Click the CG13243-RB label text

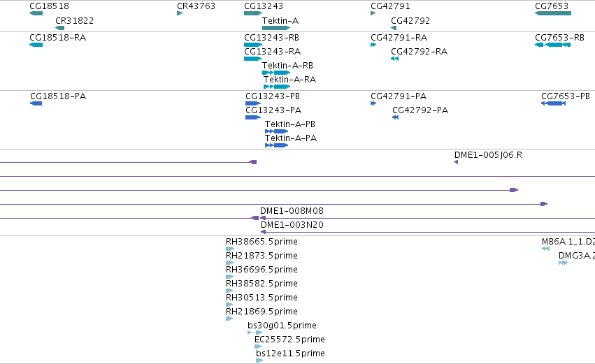coord(272,38)
